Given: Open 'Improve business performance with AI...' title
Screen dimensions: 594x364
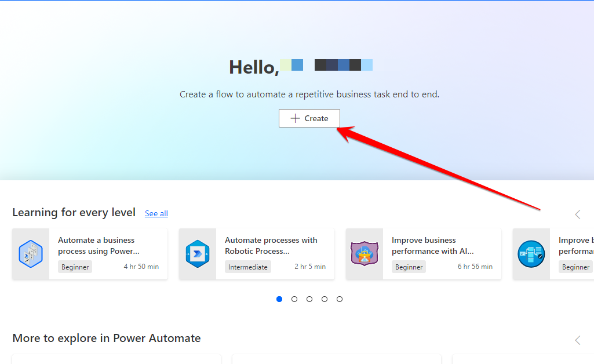Looking at the screenshot, I should pos(433,245).
